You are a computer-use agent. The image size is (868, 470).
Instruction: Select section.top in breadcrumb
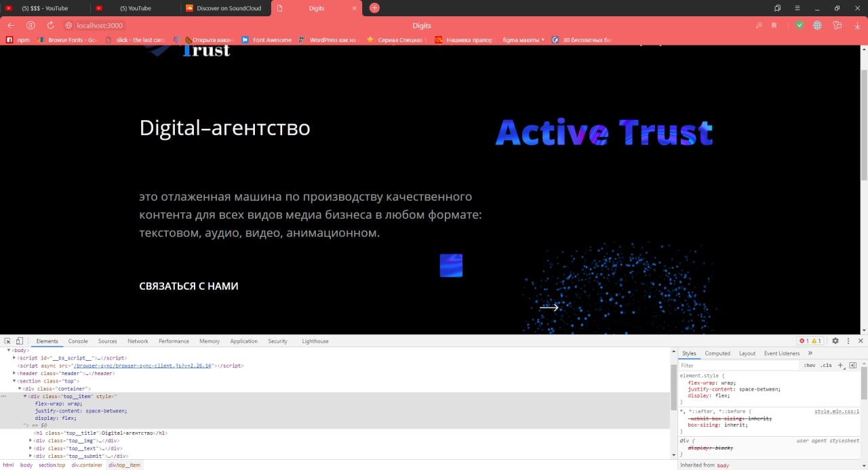[52, 465]
